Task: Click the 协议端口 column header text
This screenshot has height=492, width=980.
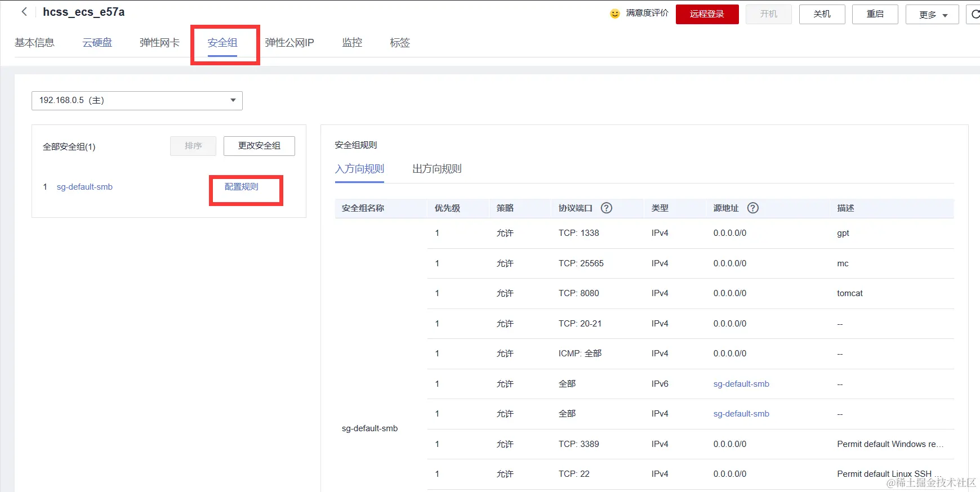Action: (576, 208)
